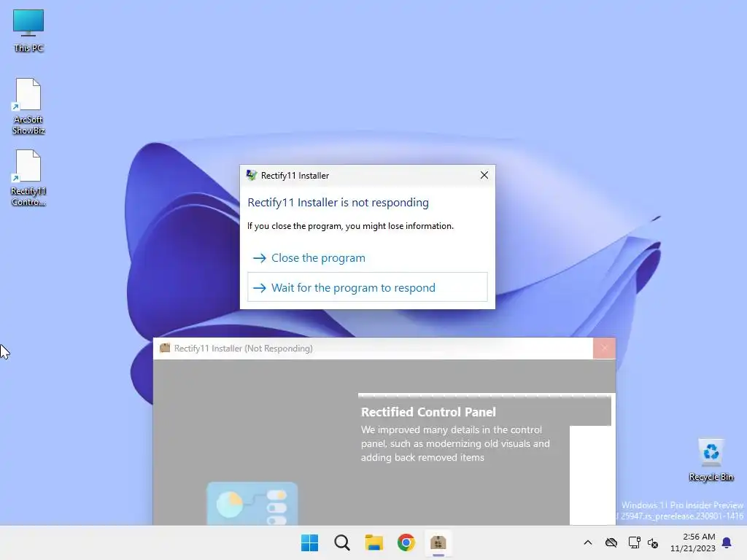This screenshot has height=560, width=747.
Task: Open network status tray icon
Action: click(634, 542)
